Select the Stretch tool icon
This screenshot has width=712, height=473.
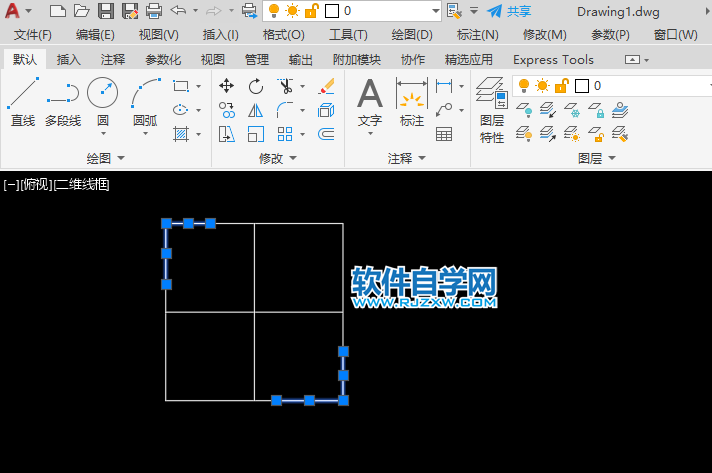[226, 134]
